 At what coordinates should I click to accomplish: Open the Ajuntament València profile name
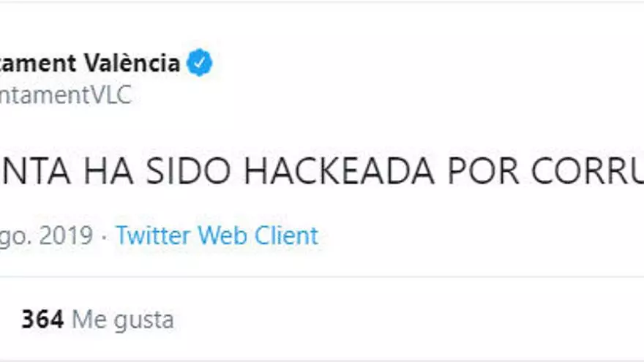click(90, 63)
